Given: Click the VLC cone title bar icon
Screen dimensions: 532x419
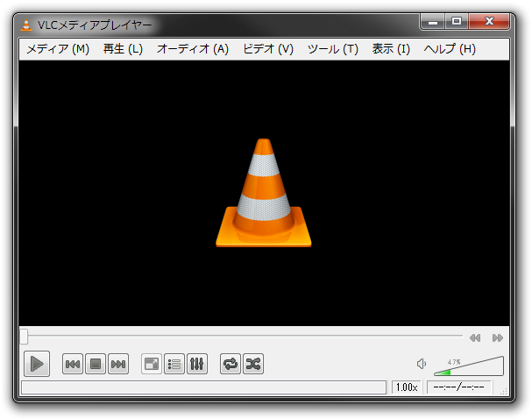Looking at the screenshot, I should tap(26, 25).
